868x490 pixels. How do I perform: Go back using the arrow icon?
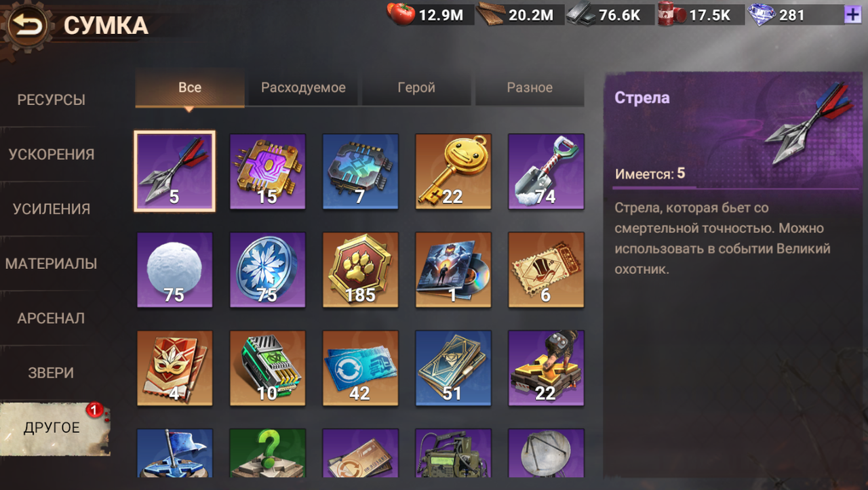(26, 26)
